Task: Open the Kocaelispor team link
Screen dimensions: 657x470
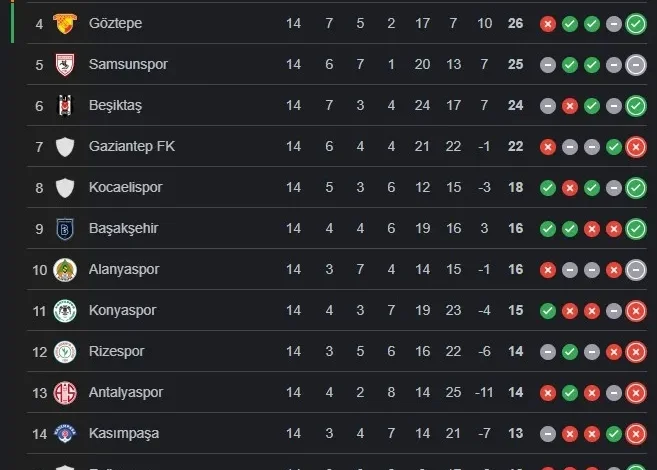Action: tap(125, 187)
